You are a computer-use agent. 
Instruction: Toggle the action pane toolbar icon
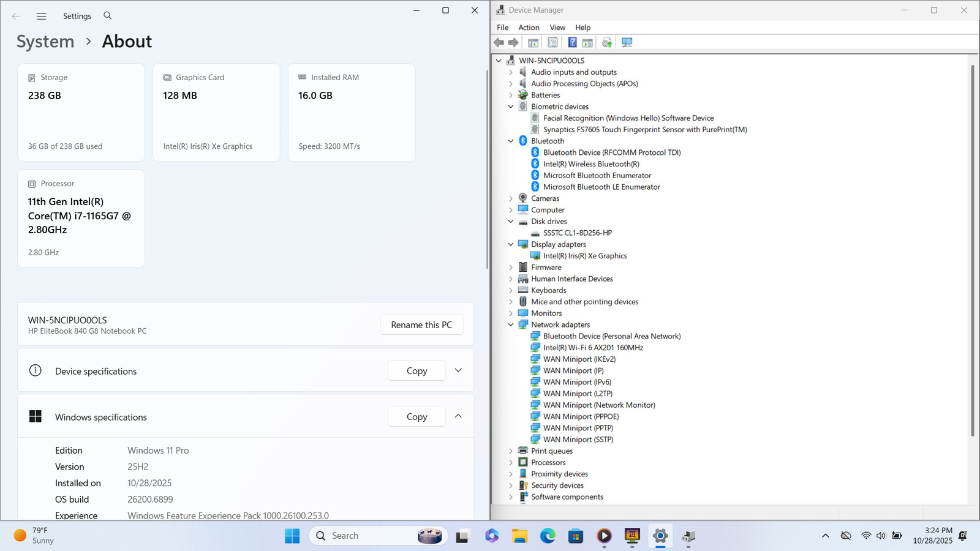[x=587, y=42]
